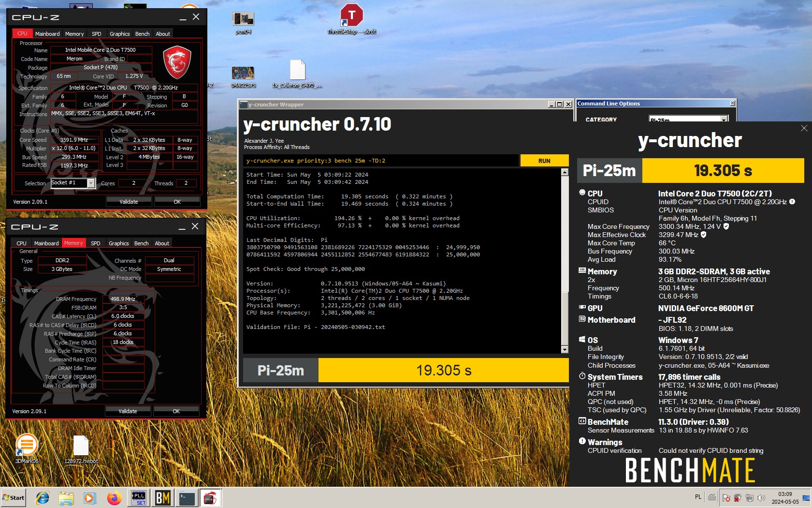This screenshot has width=812, height=508.
Task: Select the IMAG2575 desktop image
Action: 243,76
